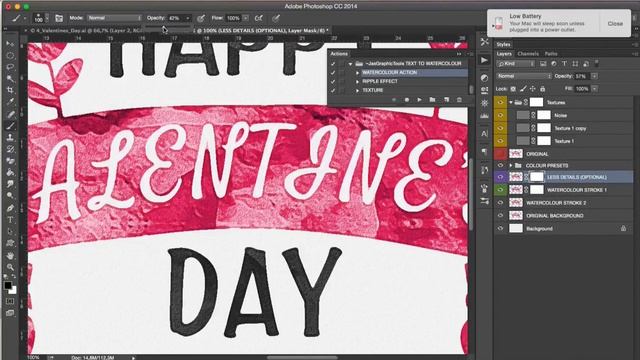The width and height of the screenshot is (640, 360).
Task: Filter layers by type (T) icon
Action: [564, 64]
